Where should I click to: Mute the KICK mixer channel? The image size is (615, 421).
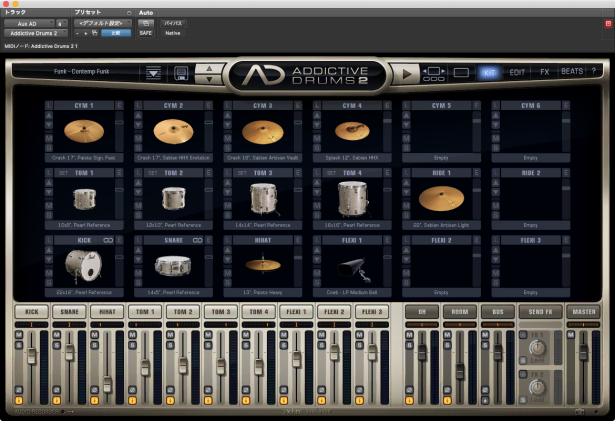[x=18, y=335]
